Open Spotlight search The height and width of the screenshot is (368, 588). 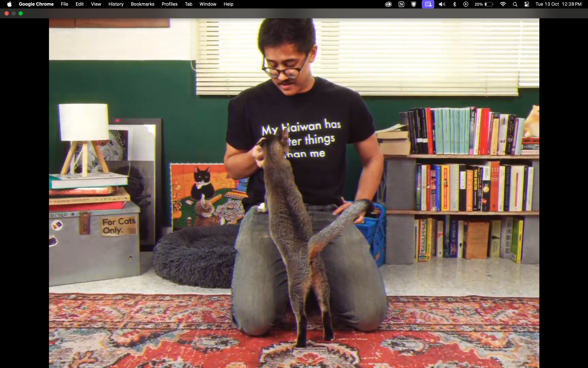pos(515,4)
